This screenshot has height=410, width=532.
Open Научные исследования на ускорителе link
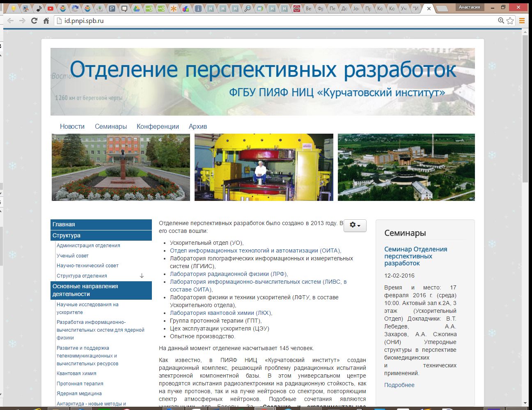[87, 308]
